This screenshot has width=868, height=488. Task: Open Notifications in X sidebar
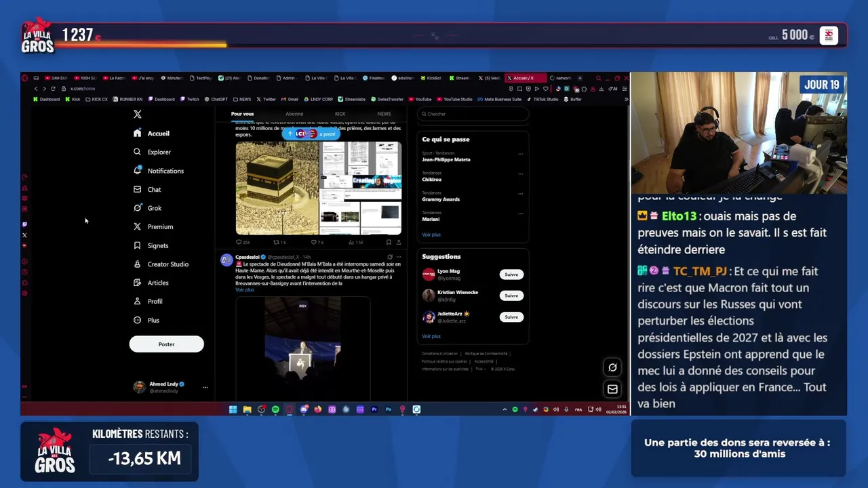pos(159,171)
